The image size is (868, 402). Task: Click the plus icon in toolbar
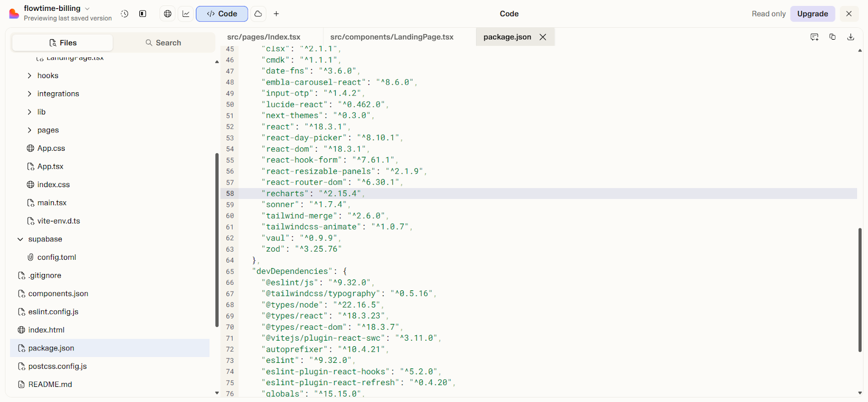276,14
